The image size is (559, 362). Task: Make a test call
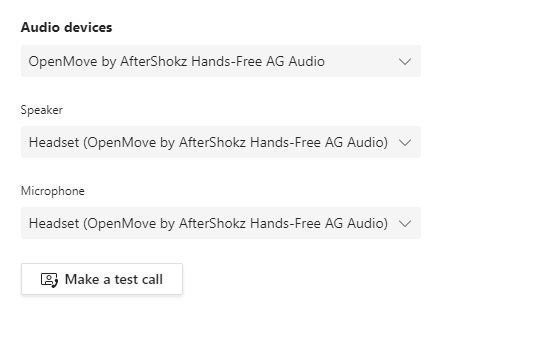[102, 279]
